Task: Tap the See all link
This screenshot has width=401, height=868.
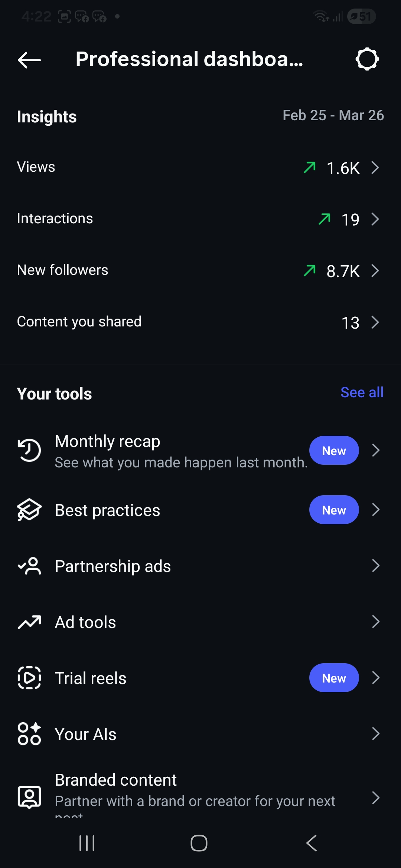Action: coord(362,392)
